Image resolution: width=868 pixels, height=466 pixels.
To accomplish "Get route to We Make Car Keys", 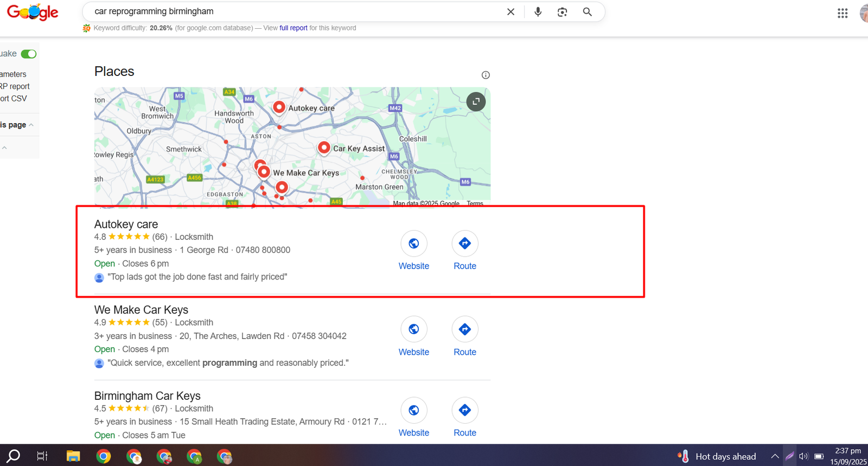I will tap(465, 329).
